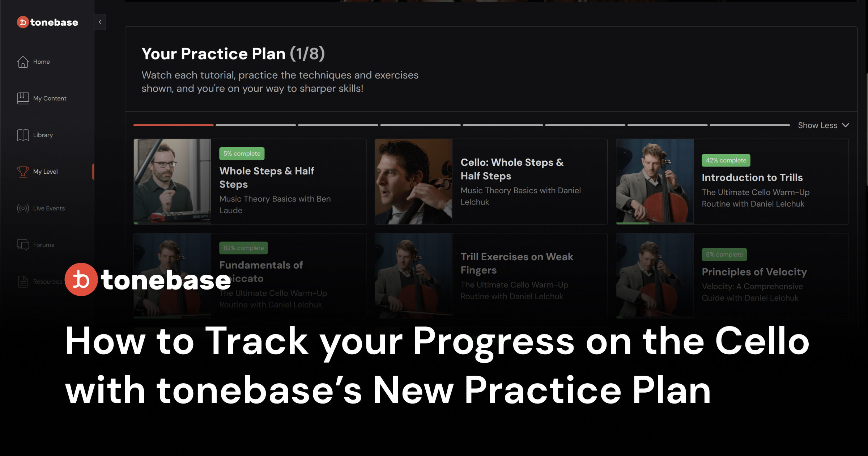
Task: Collapse the sidebar navigation panel
Action: 100,21
